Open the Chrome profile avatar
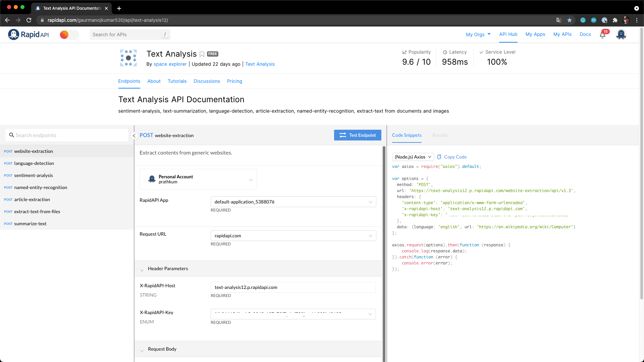Viewport: 644px width, 362px height. (x=626, y=20)
